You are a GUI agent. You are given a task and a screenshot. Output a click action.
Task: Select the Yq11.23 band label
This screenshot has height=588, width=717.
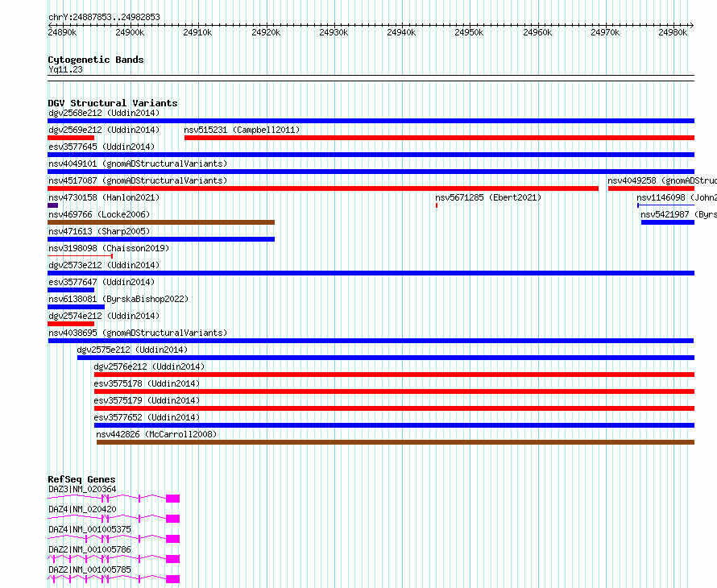[65, 69]
